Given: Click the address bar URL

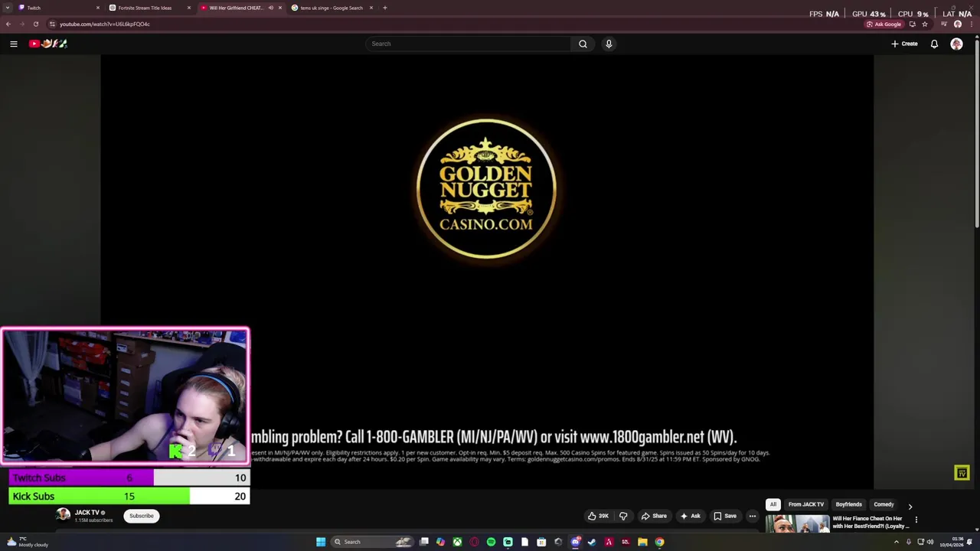Looking at the screenshot, I should (105, 24).
